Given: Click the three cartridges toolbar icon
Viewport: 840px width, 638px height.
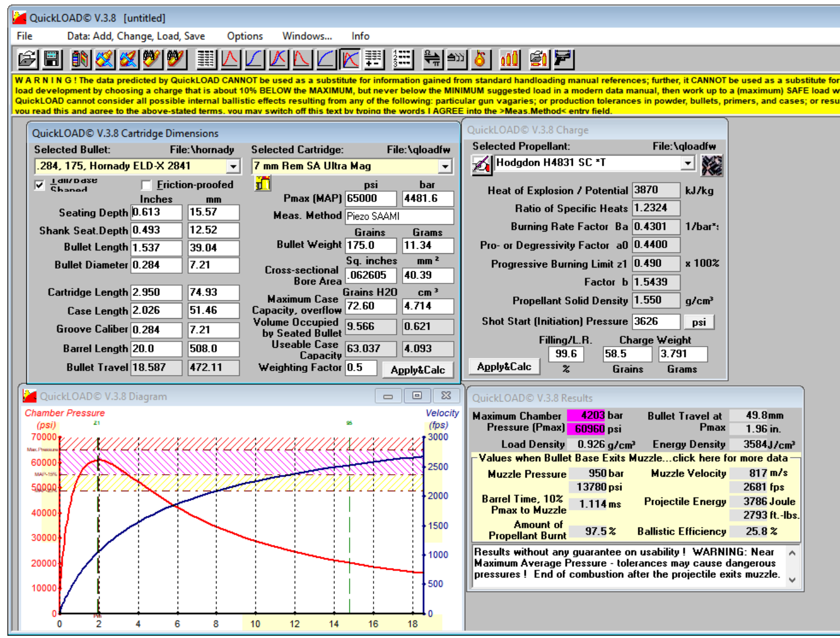Looking at the screenshot, I should point(509,59).
